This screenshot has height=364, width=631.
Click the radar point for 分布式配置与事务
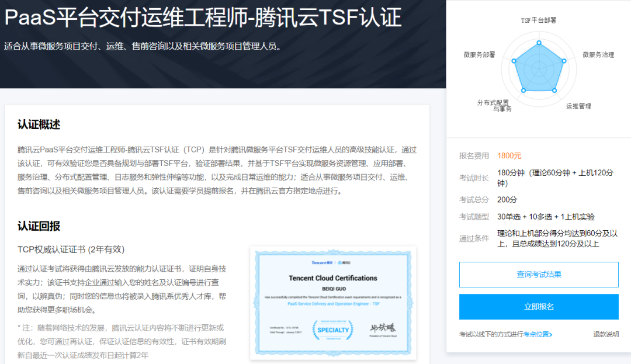523,90
